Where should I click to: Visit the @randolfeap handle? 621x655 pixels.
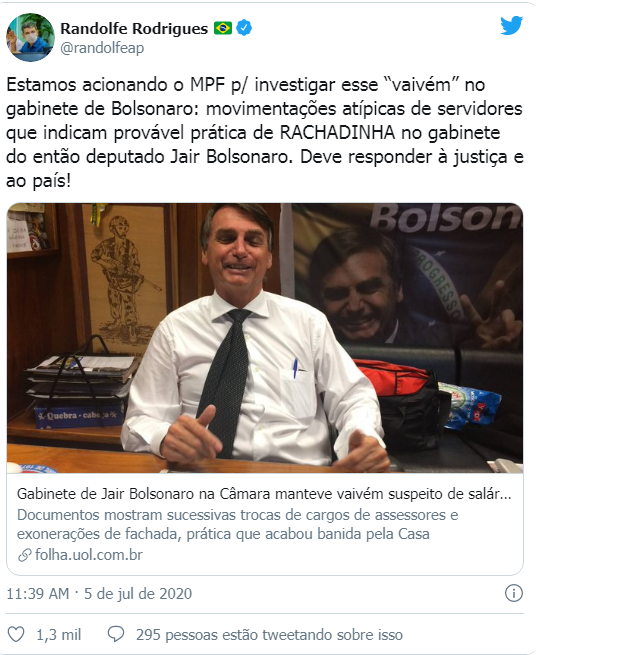tap(102, 48)
